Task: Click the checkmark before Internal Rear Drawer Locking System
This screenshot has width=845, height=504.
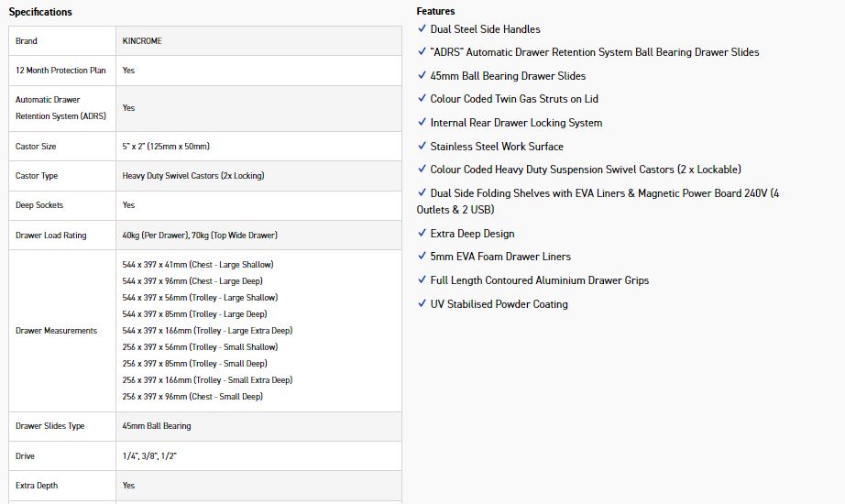Action: click(x=422, y=123)
